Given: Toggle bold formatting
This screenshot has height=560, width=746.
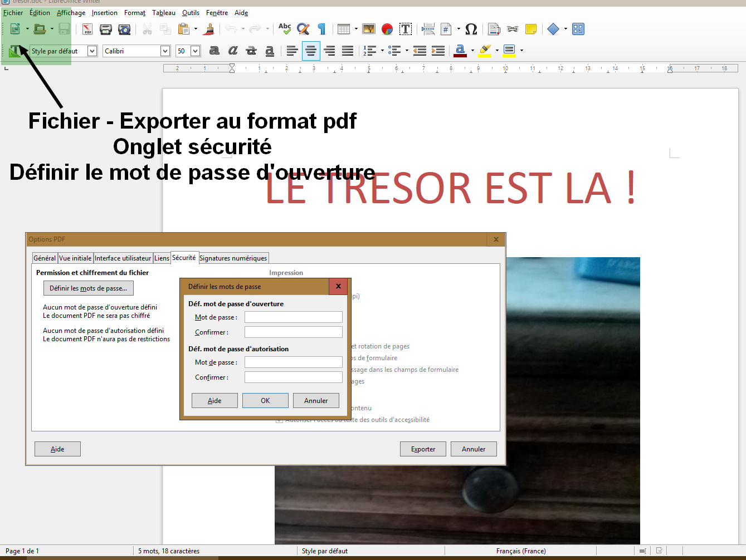Looking at the screenshot, I should [x=214, y=51].
